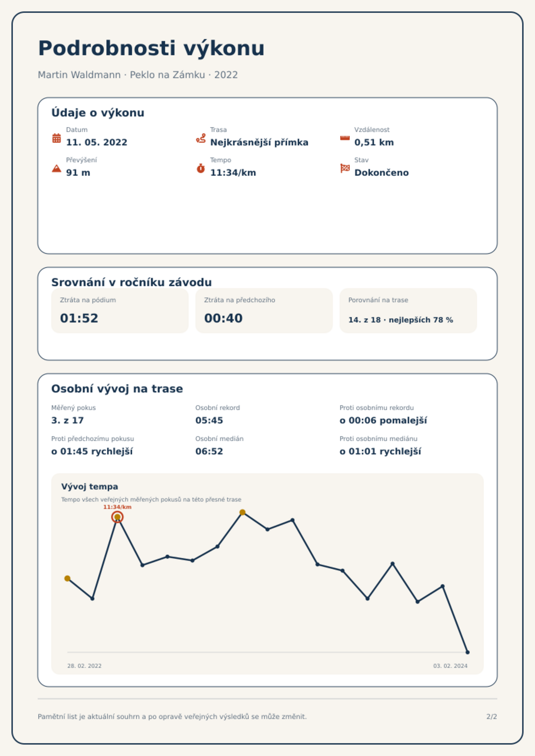Click the route name Nejkrásnější přímka
The height and width of the screenshot is (756, 535).
point(259,142)
